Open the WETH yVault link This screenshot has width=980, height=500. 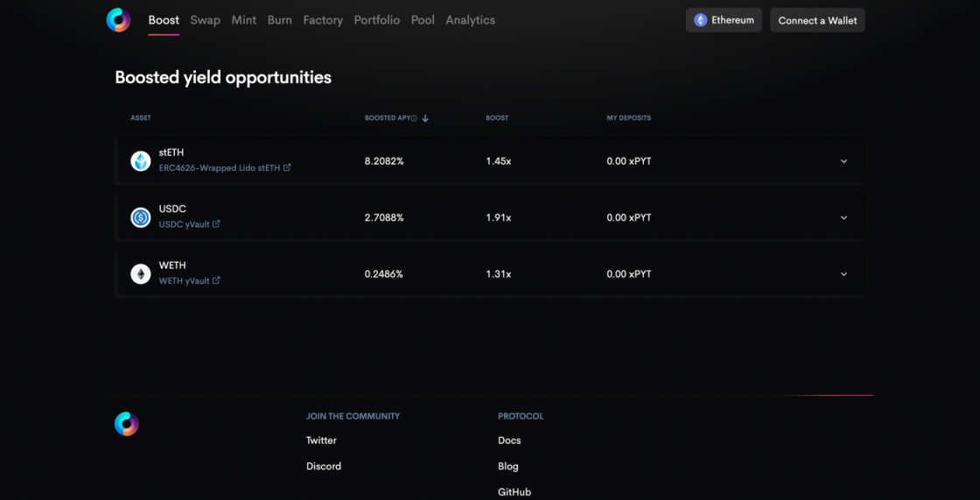(184, 281)
